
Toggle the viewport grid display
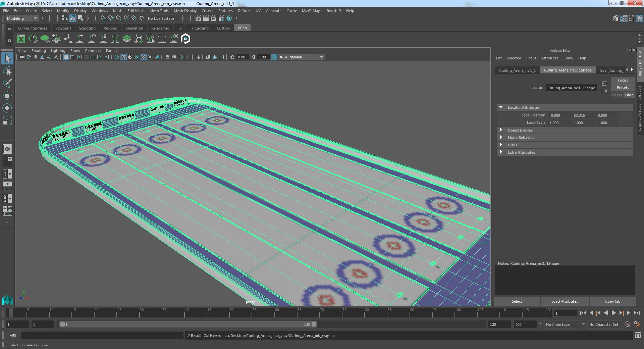click(66, 57)
